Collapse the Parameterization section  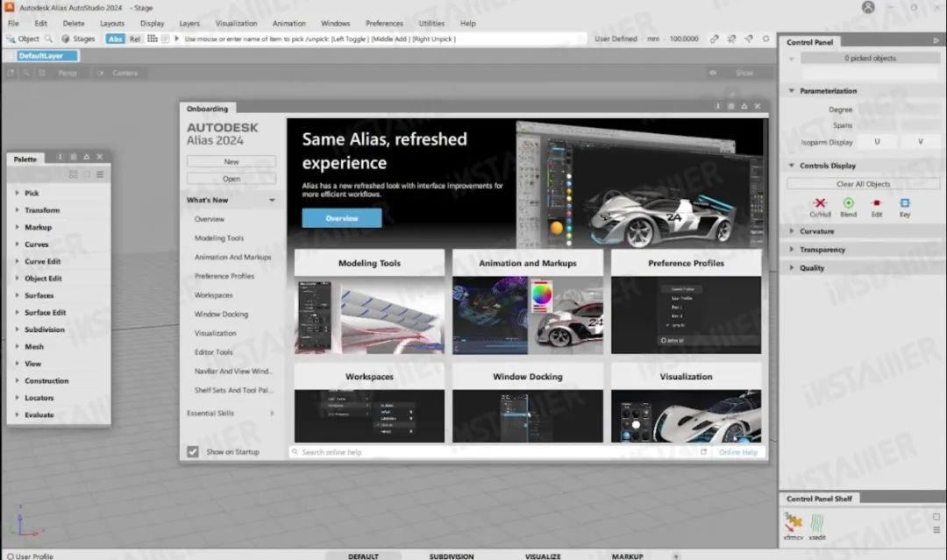click(791, 90)
